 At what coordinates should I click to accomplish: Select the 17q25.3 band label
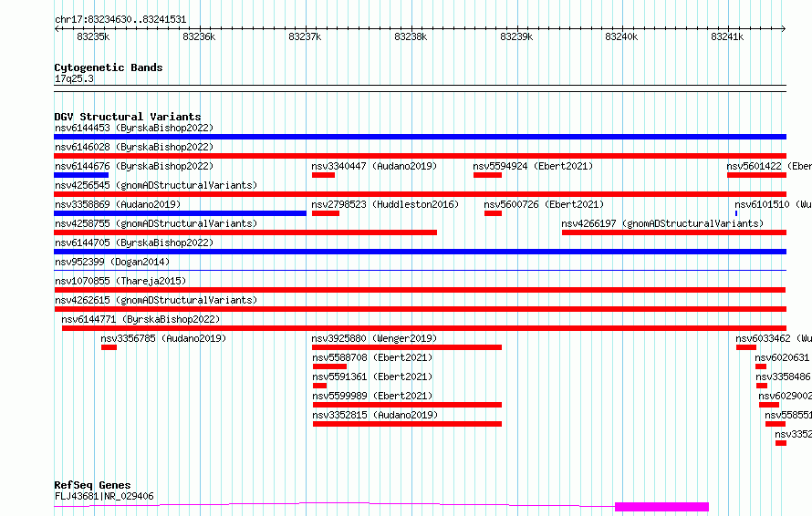(x=74, y=78)
